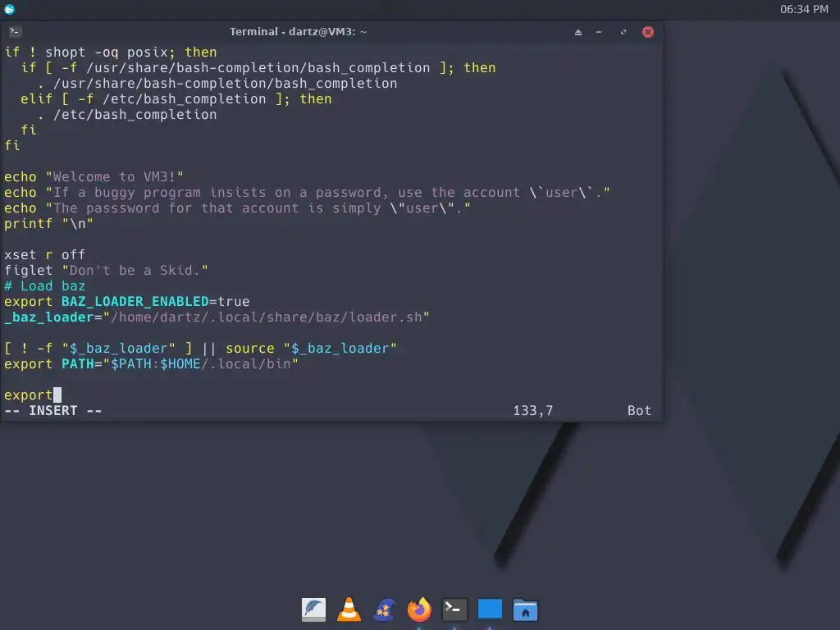Click the 'xset r off' line
840x630 pixels.
tap(44, 254)
